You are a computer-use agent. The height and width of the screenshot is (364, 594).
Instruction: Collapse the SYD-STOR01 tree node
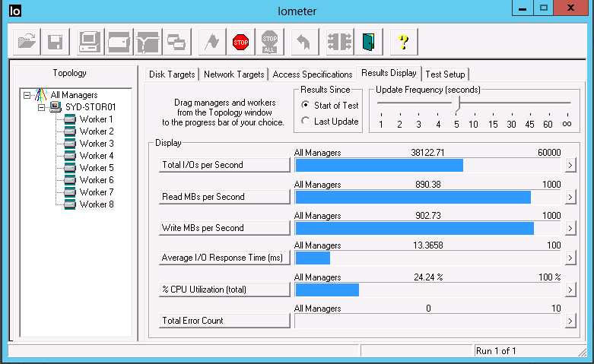click(42, 107)
